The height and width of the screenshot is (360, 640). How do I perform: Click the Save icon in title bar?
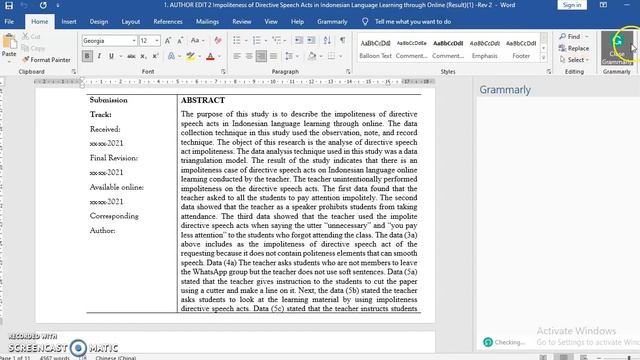pyautogui.click(x=9, y=5)
